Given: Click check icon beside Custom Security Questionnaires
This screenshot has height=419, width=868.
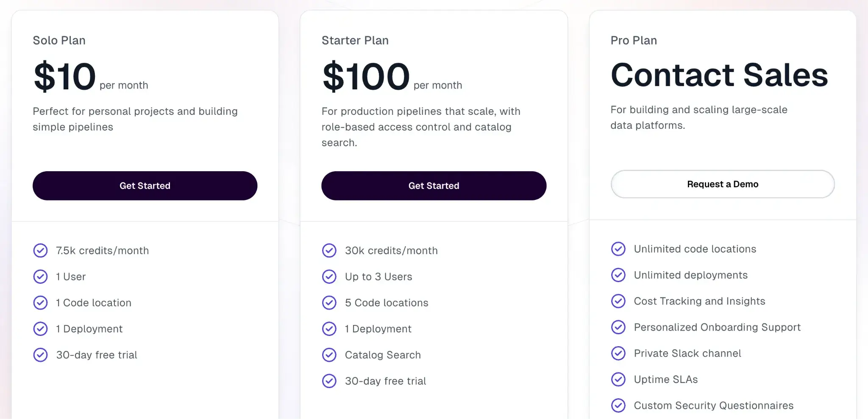Looking at the screenshot, I should 618,405.
